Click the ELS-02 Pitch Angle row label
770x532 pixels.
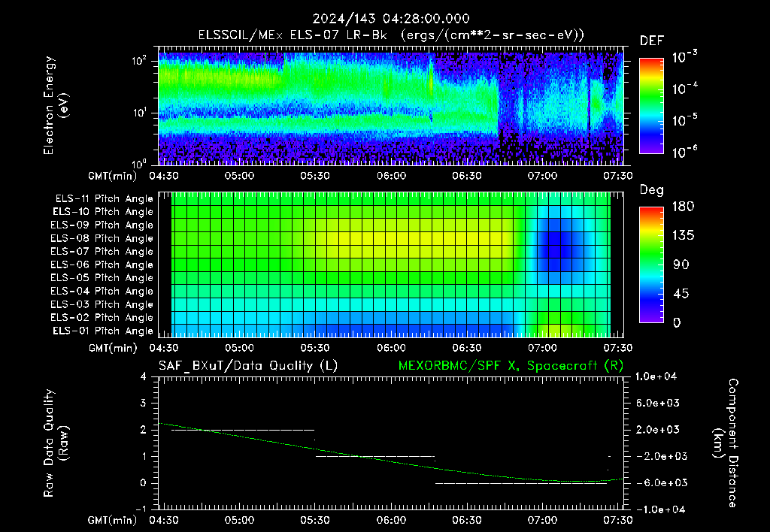click(102, 318)
